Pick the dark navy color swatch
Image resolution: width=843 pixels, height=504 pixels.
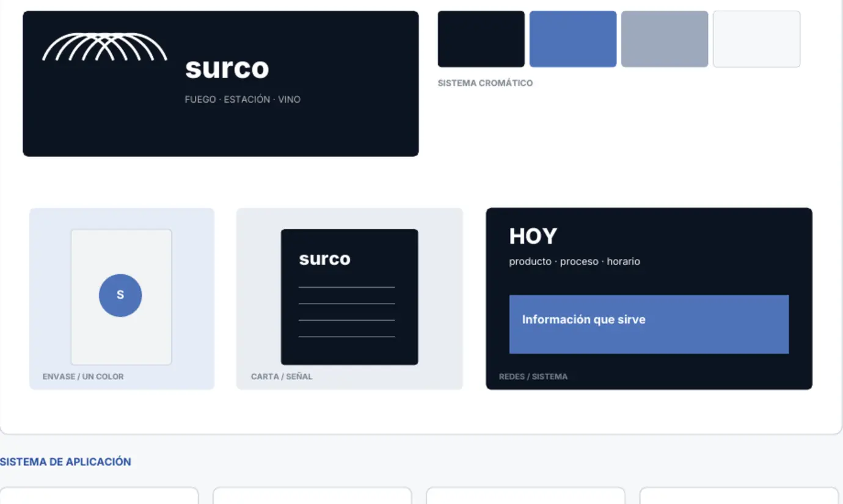tap(481, 39)
